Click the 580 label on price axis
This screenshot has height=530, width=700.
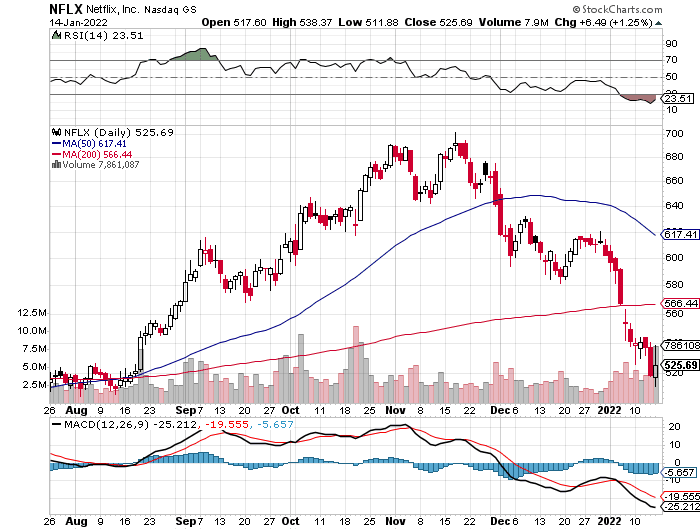point(674,285)
